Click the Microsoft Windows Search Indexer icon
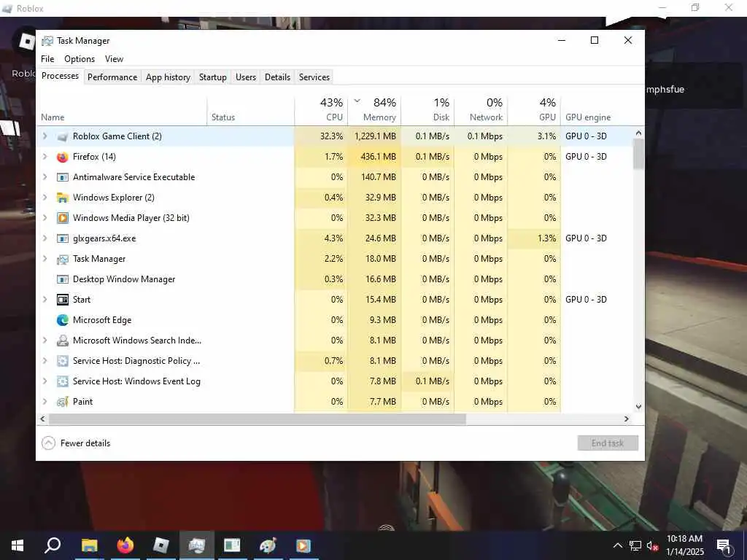Viewport: 747px width, 560px height. 63,341
